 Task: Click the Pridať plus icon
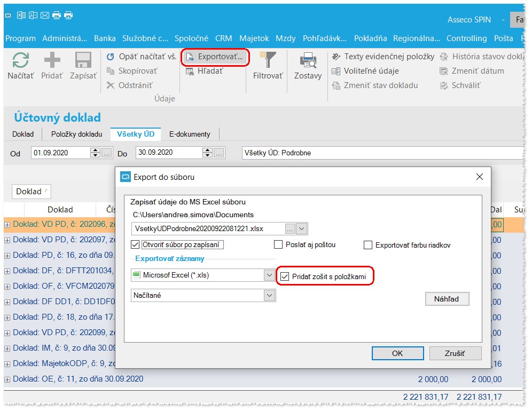tap(52, 60)
